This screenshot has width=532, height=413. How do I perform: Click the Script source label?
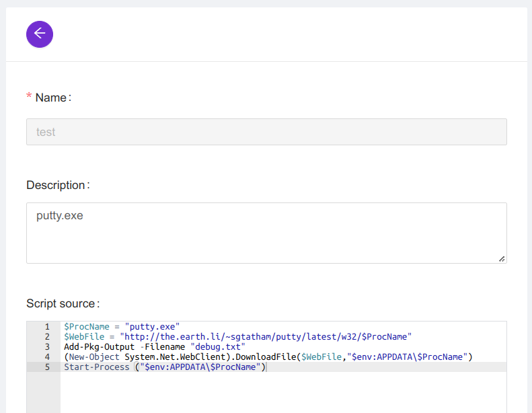tap(61, 304)
